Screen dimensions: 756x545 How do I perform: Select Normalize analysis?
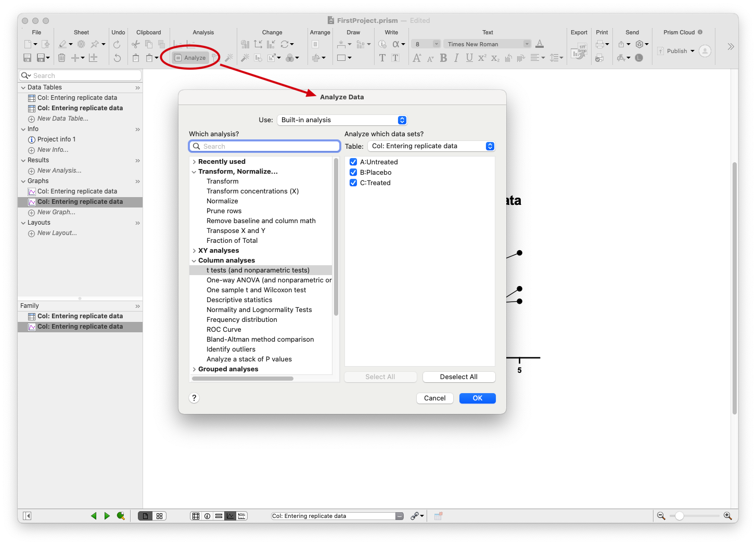222,201
